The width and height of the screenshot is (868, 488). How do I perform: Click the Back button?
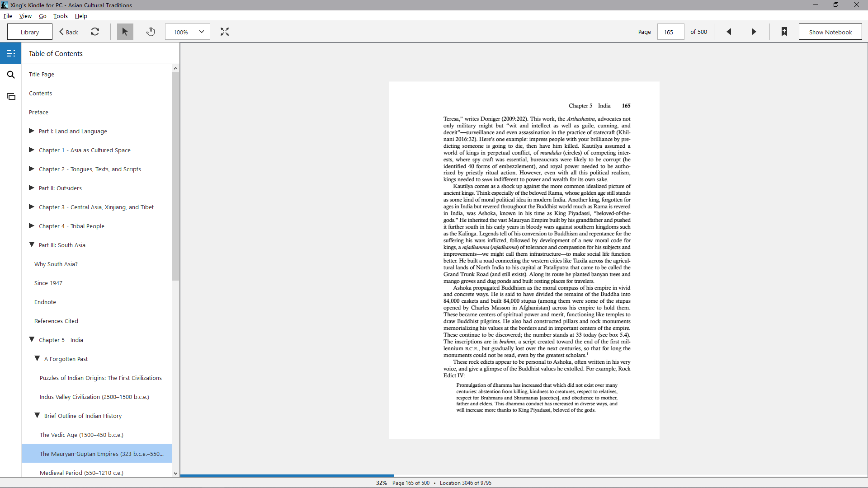click(x=69, y=32)
